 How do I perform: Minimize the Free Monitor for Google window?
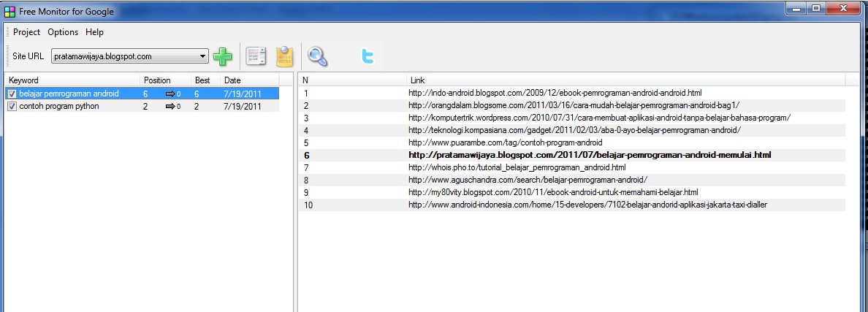[x=796, y=8]
